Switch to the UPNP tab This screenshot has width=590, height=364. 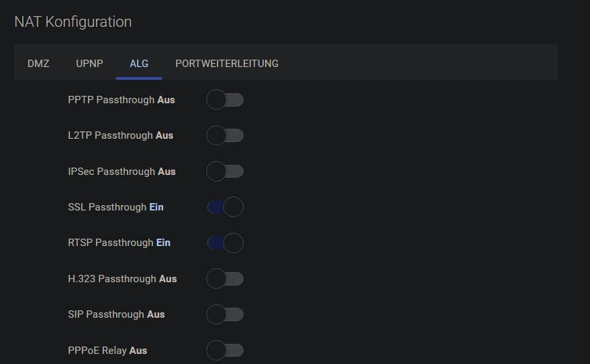(x=89, y=64)
